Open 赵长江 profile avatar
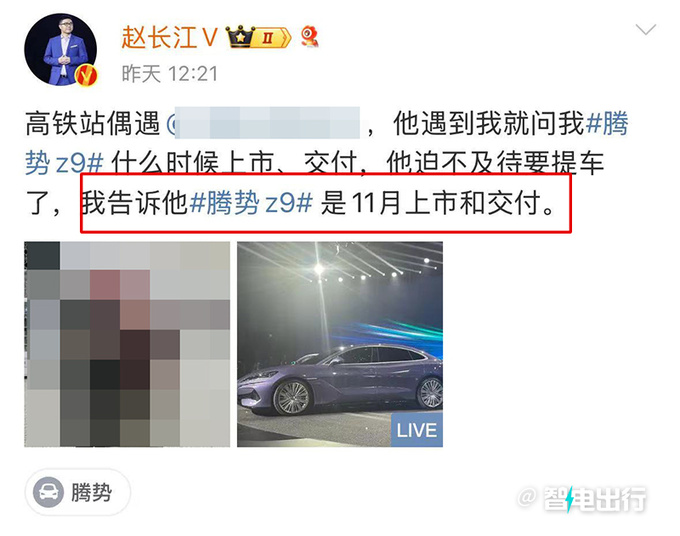 (x=60, y=49)
